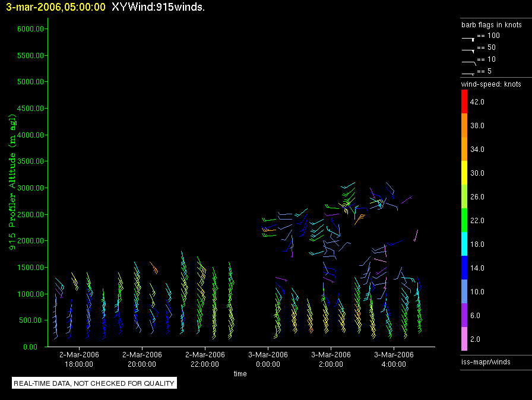Screen dimensions: 532x400
Task: Select the yellow 30.0 knots color swatch
Action: 464,173
